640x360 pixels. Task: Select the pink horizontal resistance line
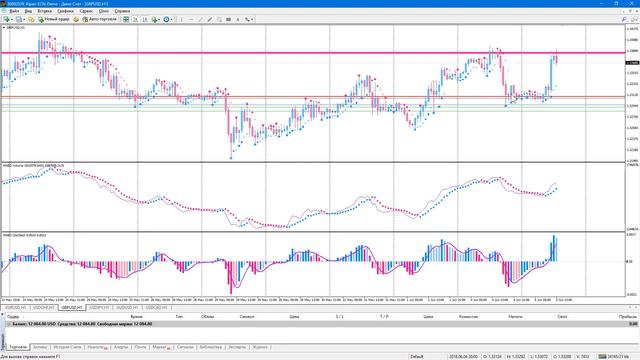coord(313,53)
